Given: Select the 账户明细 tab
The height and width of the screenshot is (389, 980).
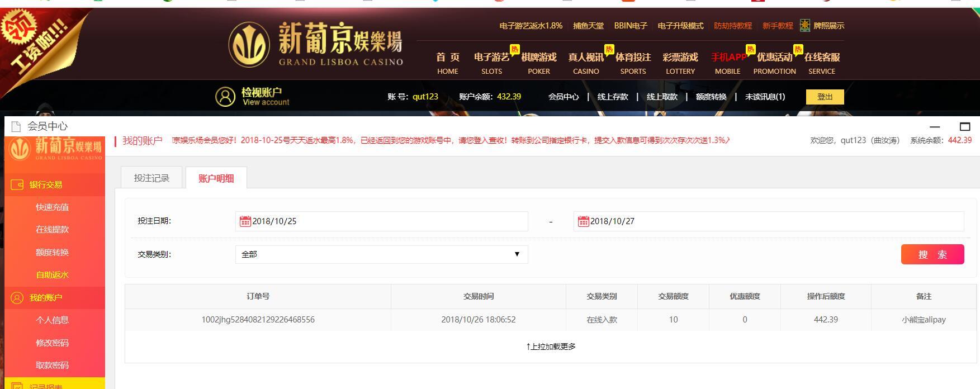Looking at the screenshot, I should click(x=216, y=178).
